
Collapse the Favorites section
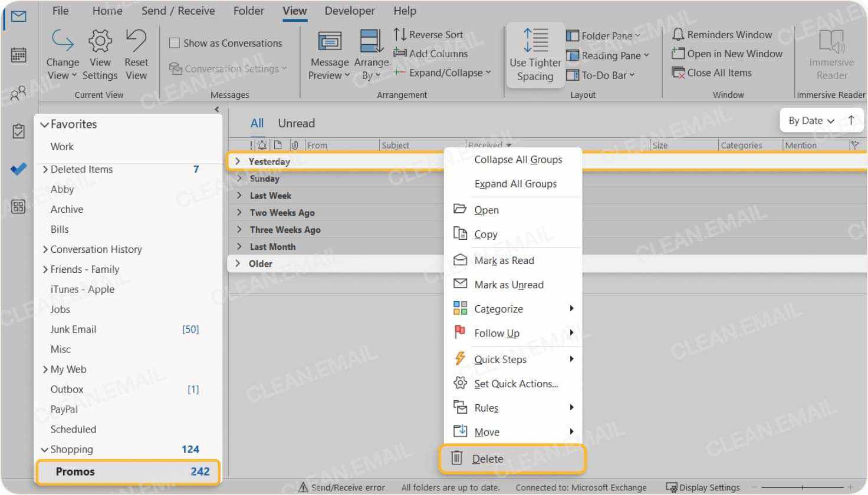point(45,124)
